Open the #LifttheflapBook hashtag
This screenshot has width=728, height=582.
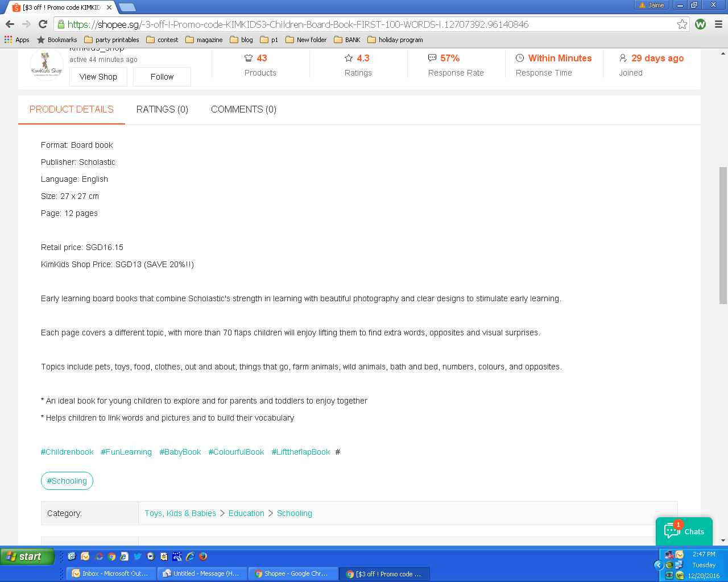(301, 452)
